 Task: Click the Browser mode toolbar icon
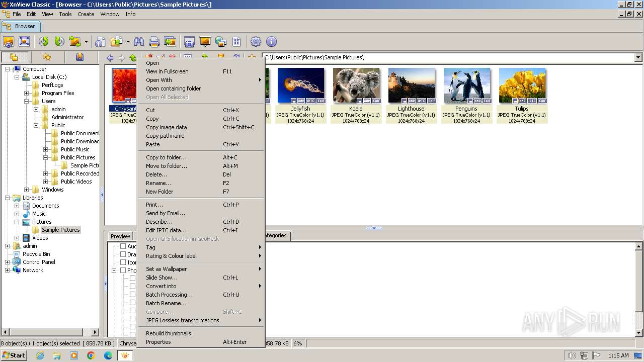9,42
